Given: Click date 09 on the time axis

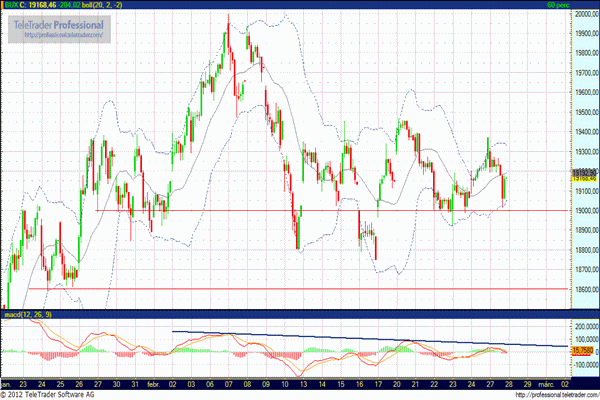Looking at the screenshot, I should pos(266,384).
